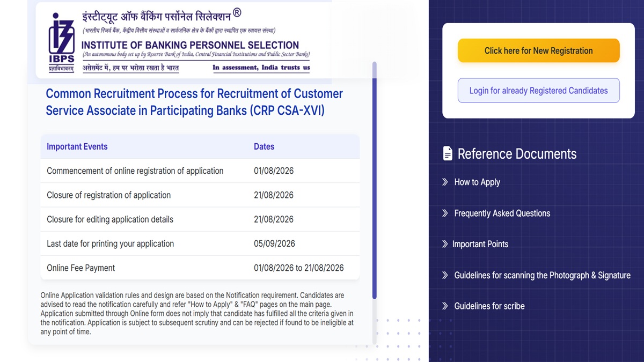Open Frequently Asked Questions link
Viewport: 644px width, 362px height.
[502, 213]
